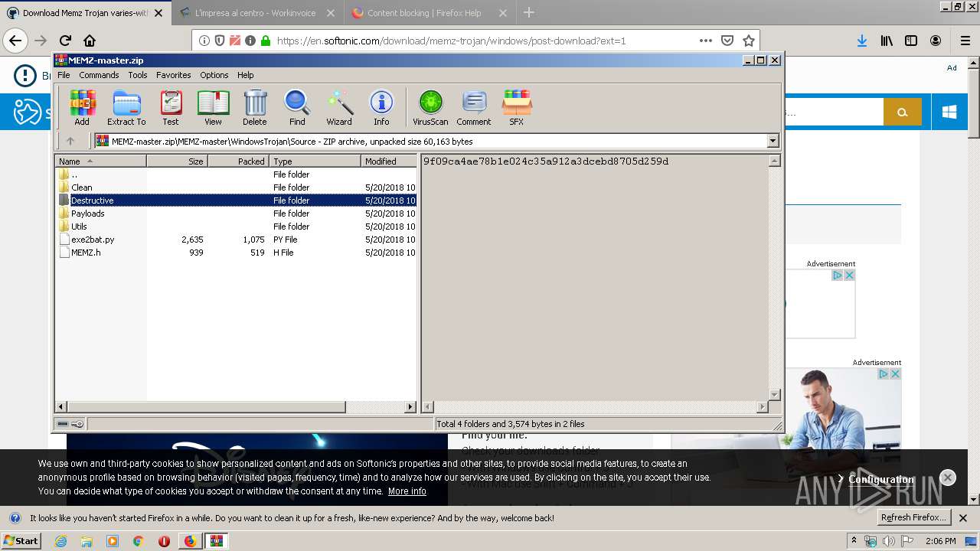The image size is (980, 551).
Task: Select the Destructive folder
Action: (236, 201)
